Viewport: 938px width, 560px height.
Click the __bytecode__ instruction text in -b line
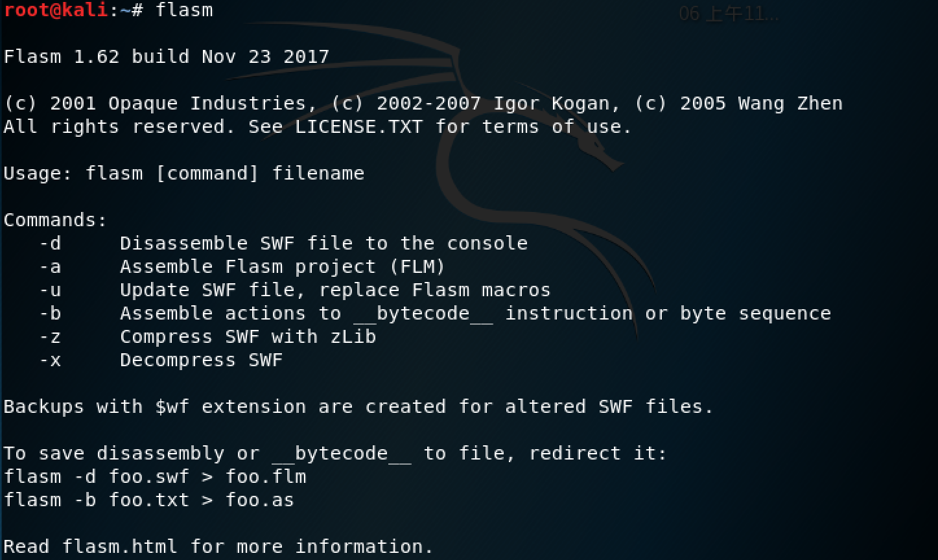[x=422, y=314]
